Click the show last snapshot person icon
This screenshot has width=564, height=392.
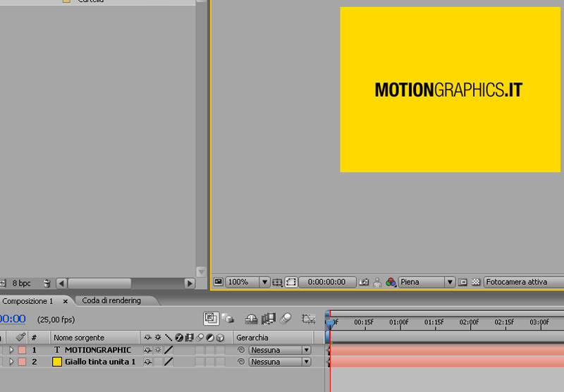tap(377, 282)
